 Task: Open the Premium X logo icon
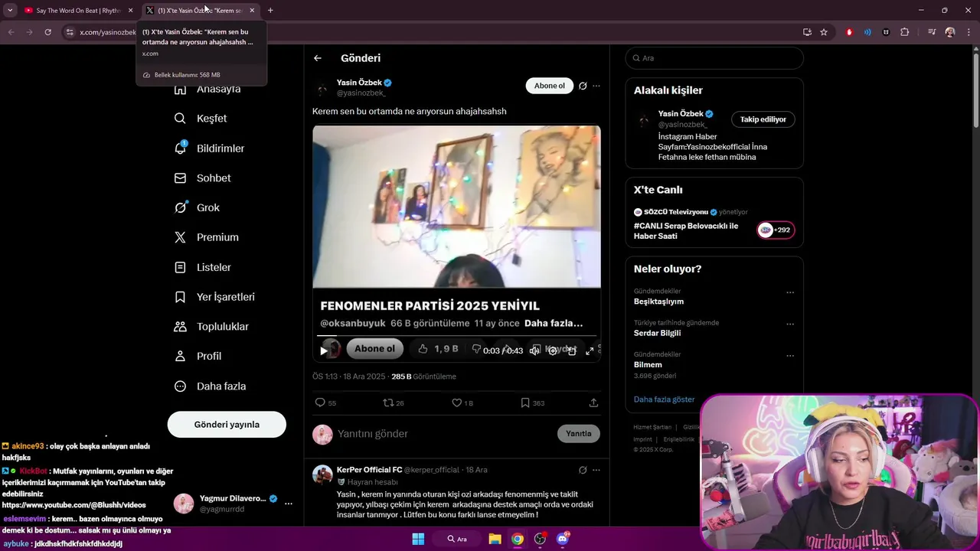[x=180, y=237]
